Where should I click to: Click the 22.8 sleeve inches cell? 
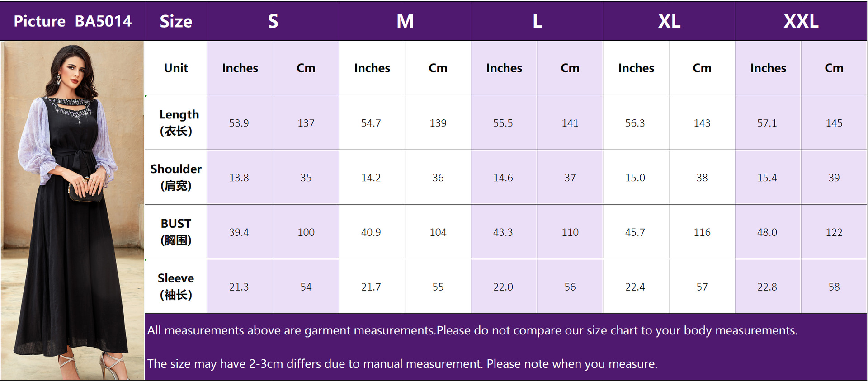click(767, 287)
